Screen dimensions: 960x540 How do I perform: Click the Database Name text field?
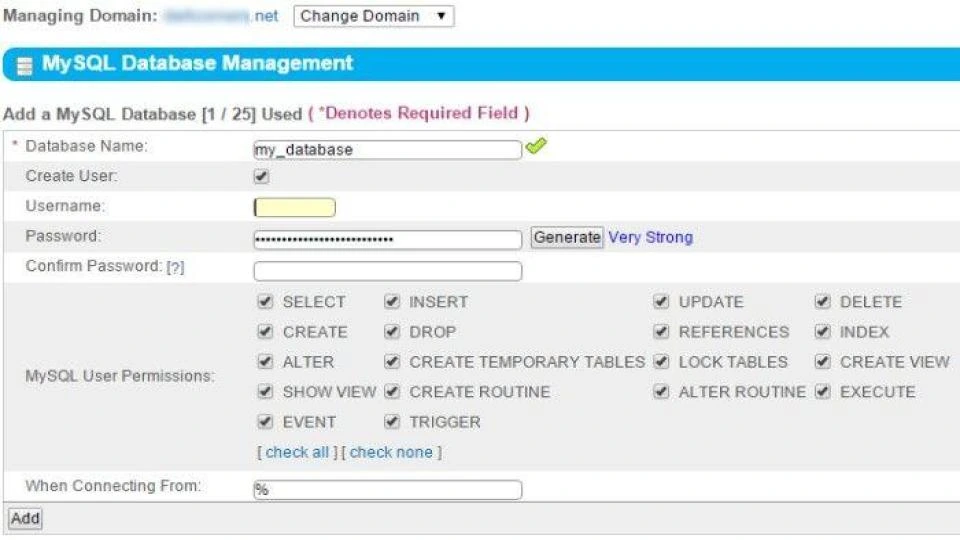click(x=387, y=150)
